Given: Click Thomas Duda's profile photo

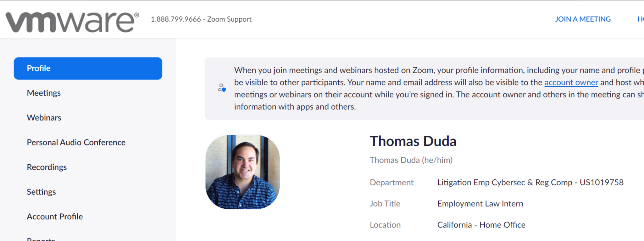Looking at the screenshot, I should tap(242, 172).
